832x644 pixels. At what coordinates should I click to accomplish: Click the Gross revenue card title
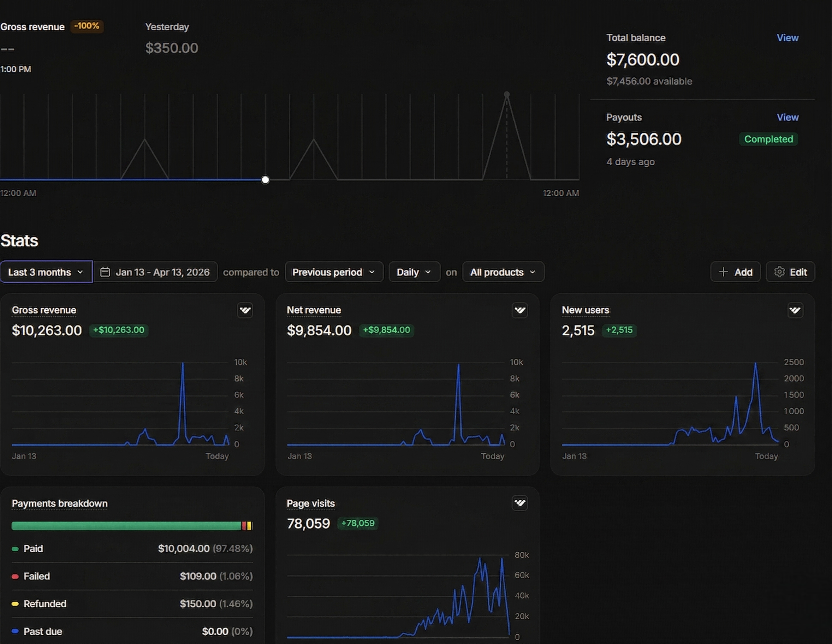(44, 310)
